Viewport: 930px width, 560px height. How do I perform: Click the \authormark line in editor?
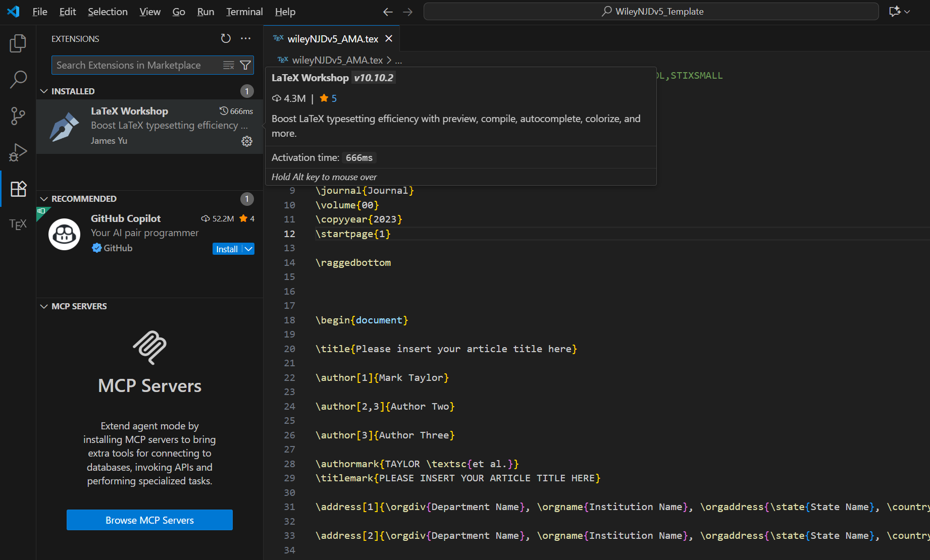417,464
